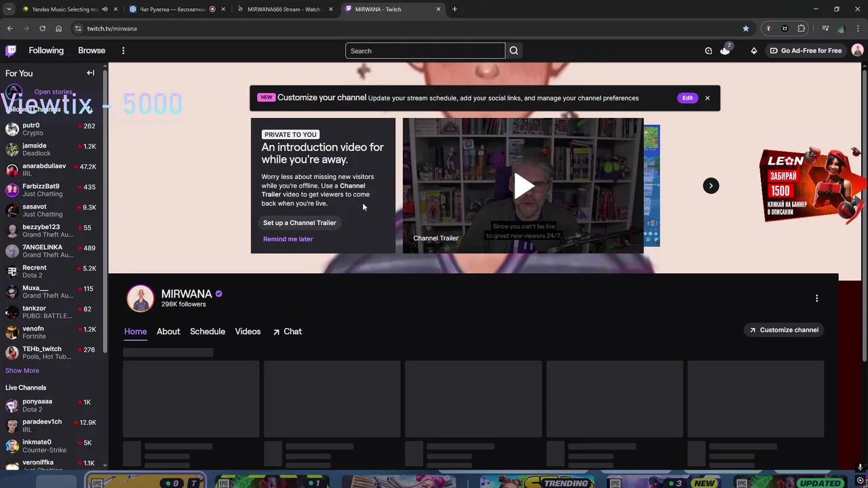868x488 pixels.
Task: Open the sasavot Just Chatting channel
Action: tap(51, 210)
